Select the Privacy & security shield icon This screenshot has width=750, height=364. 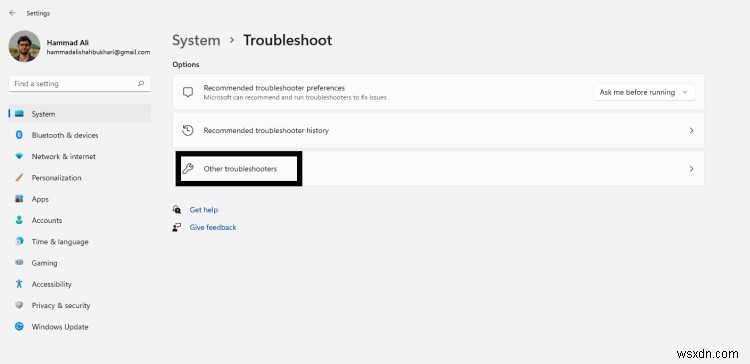click(x=19, y=305)
